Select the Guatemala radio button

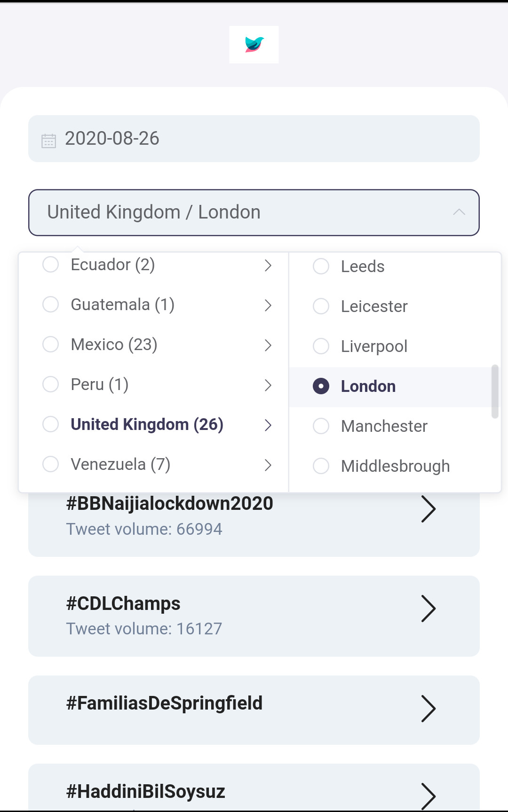pyautogui.click(x=50, y=304)
